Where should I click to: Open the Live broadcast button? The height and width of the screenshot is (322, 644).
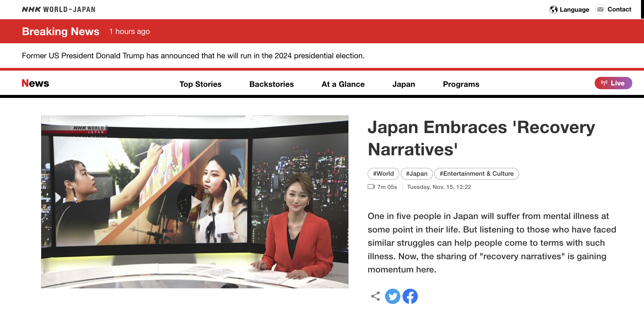613,83
